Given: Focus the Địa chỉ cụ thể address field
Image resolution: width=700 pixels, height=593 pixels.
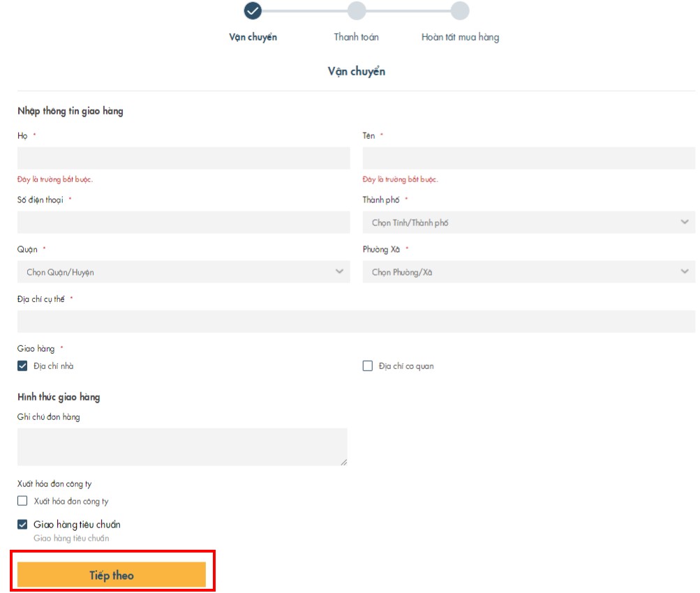Looking at the screenshot, I should (356, 321).
